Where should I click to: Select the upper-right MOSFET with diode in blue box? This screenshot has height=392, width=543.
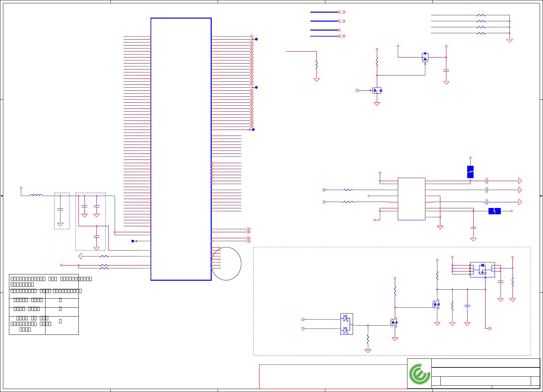pyautogui.click(x=425, y=56)
